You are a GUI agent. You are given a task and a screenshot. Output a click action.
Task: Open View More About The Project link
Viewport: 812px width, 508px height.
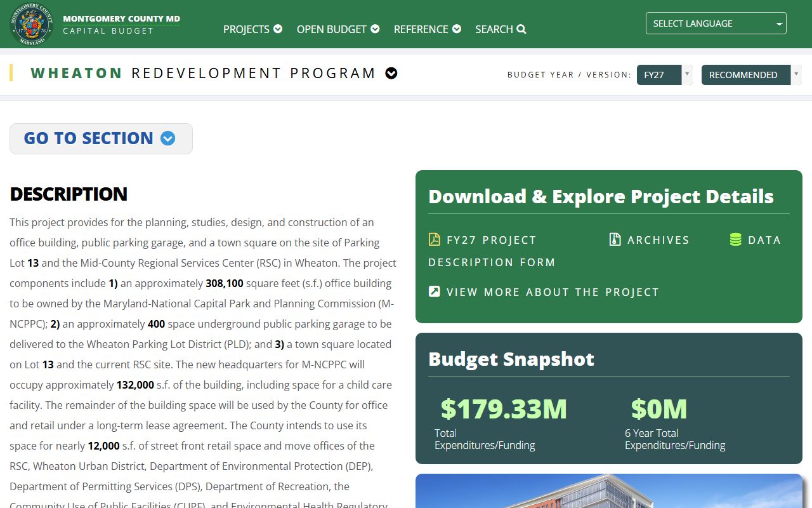click(544, 292)
